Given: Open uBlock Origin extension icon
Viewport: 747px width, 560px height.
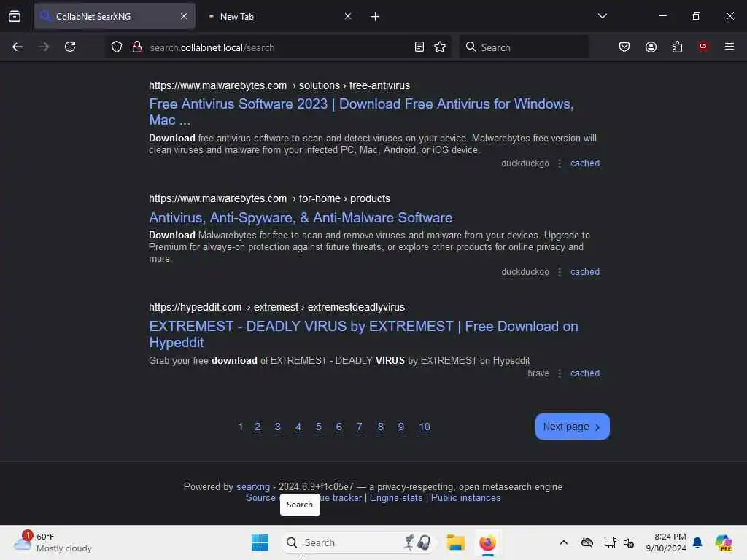Looking at the screenshot, I should (703, 47).
